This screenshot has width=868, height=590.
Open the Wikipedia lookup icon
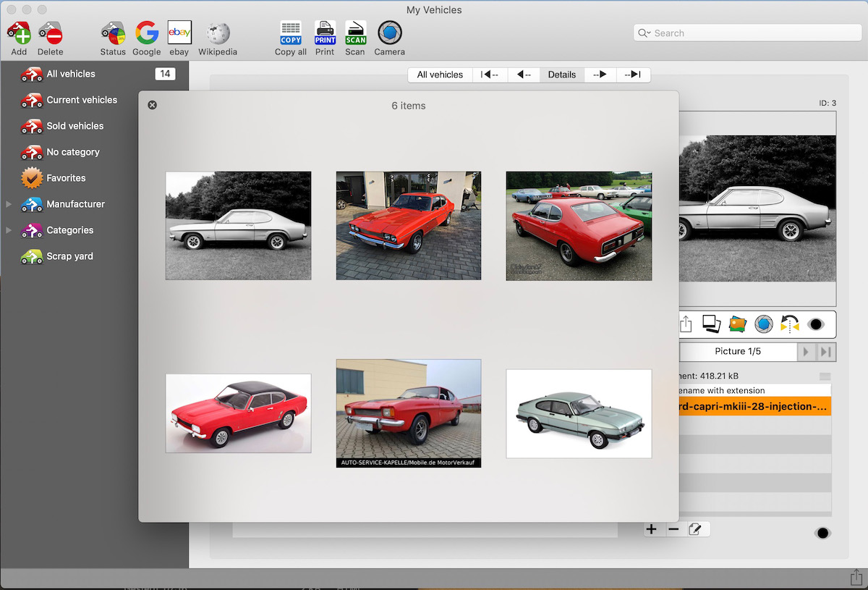click(x=218, y=33)
